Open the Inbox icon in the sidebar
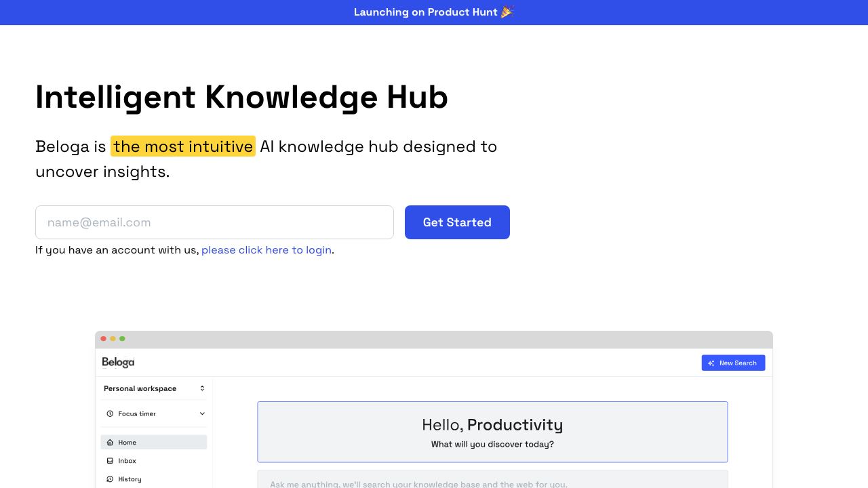Viewport: 868px width, 488px height. click(x=110, y=461)
